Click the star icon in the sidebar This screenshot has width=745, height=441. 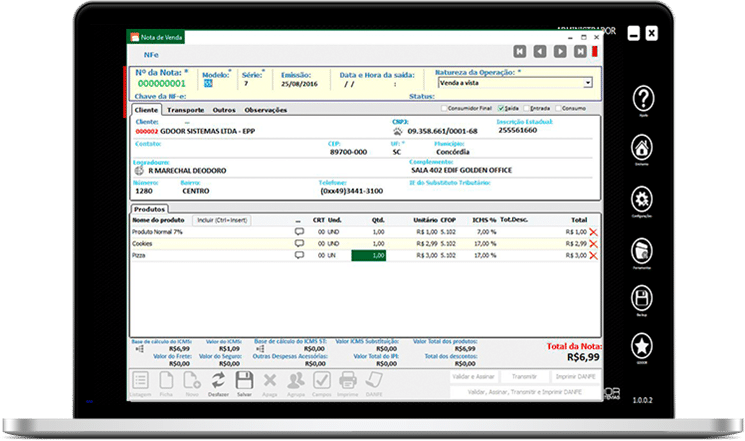tap(643, 346)
